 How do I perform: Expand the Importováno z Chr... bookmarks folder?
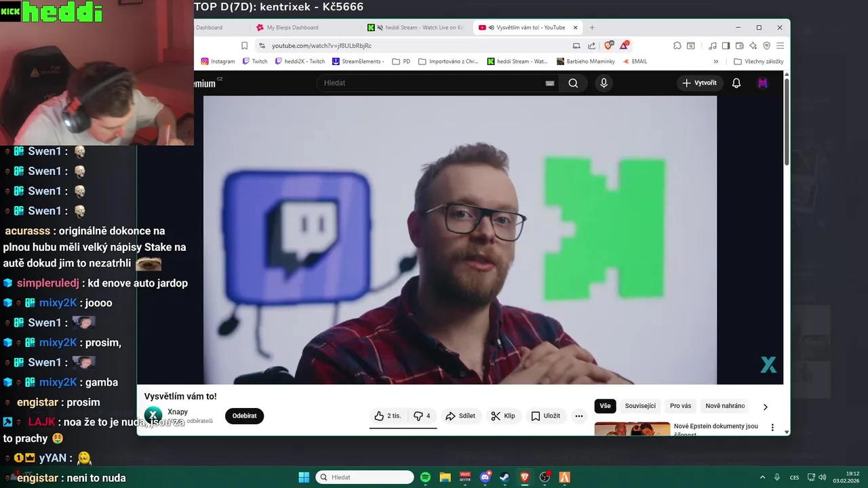[x=449, y=61]
